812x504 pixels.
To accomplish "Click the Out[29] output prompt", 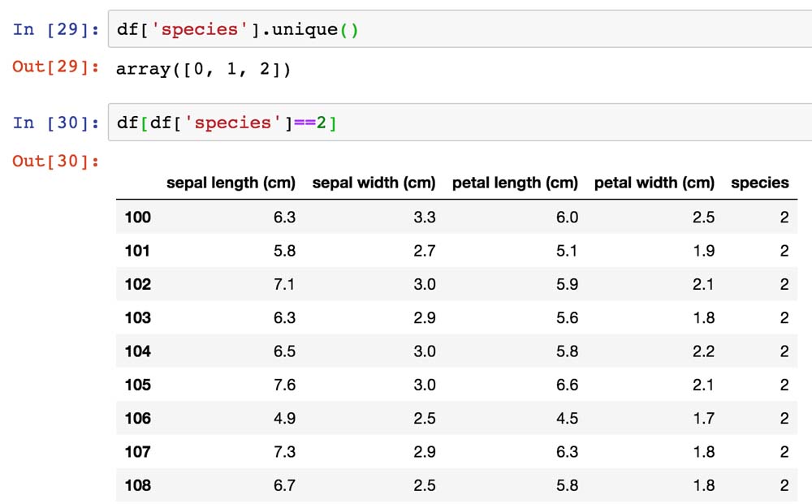I will (56, 67).
